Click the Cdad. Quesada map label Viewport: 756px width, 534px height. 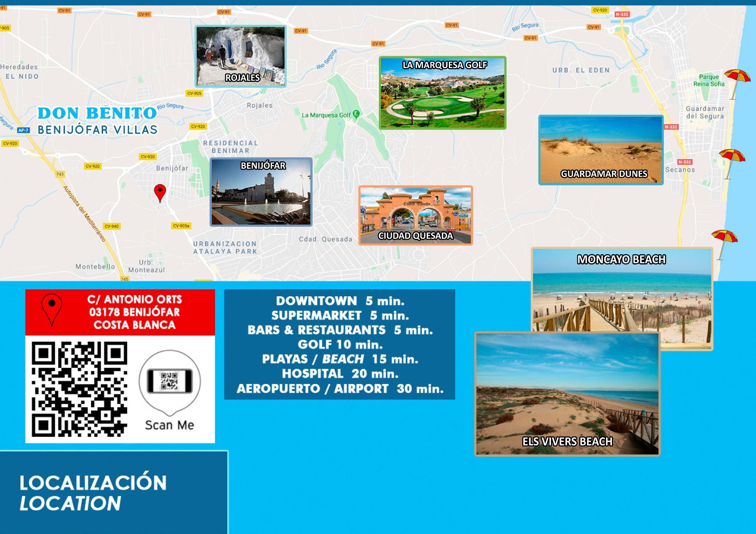pyautogui.click(x=326, y=239)
